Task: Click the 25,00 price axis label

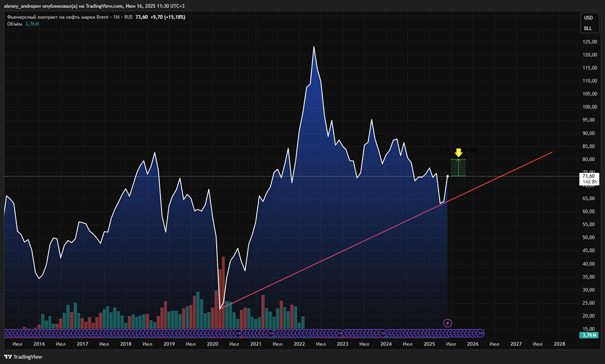Action: coord(589,303)
